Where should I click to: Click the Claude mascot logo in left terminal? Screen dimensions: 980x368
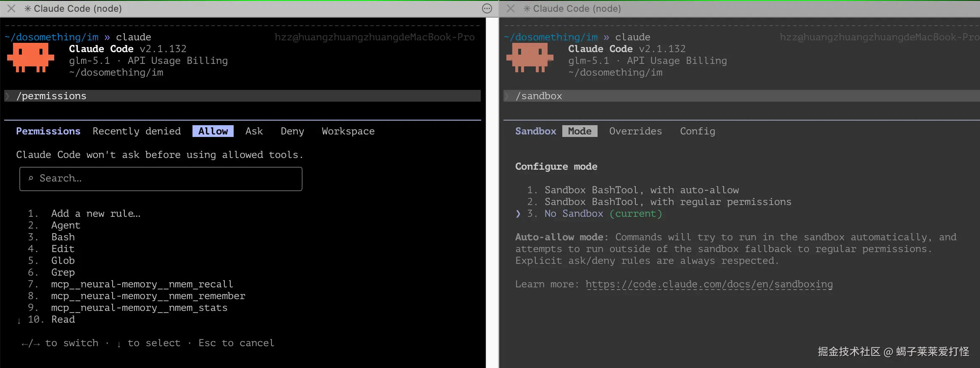coord(31,58)
